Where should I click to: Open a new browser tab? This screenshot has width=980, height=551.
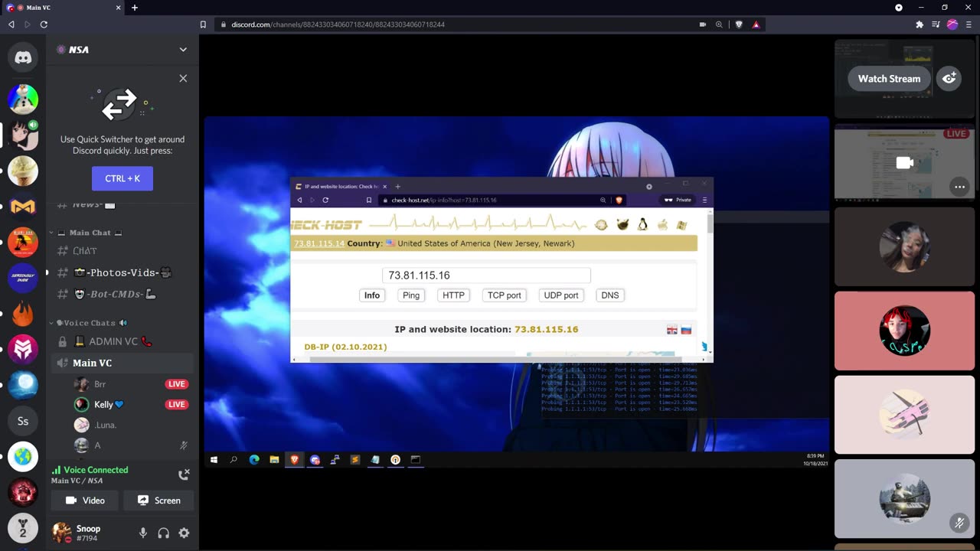(135, 8)
